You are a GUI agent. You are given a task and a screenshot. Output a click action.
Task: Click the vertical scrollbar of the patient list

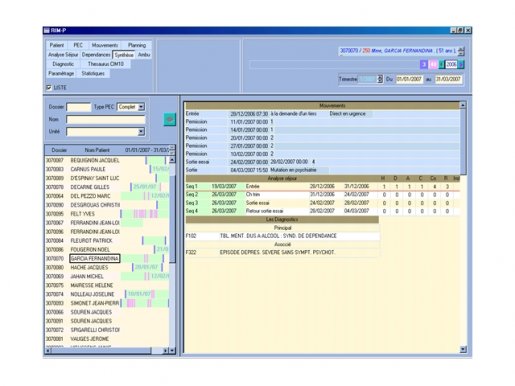tap(172, 253)
